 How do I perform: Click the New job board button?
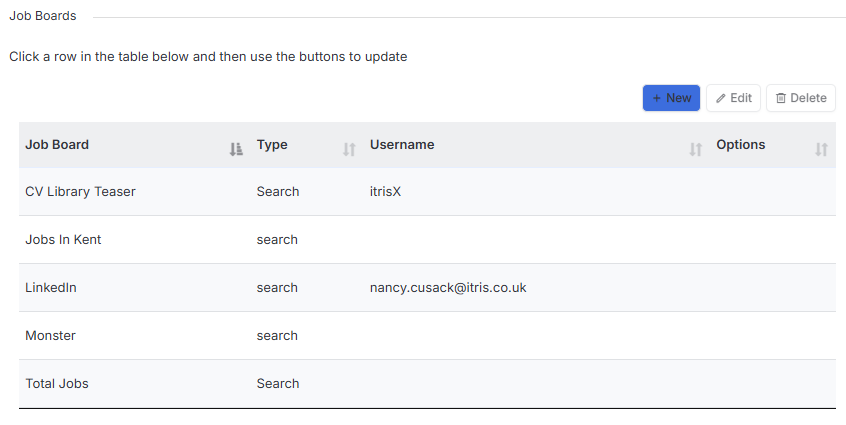point(671,98)
